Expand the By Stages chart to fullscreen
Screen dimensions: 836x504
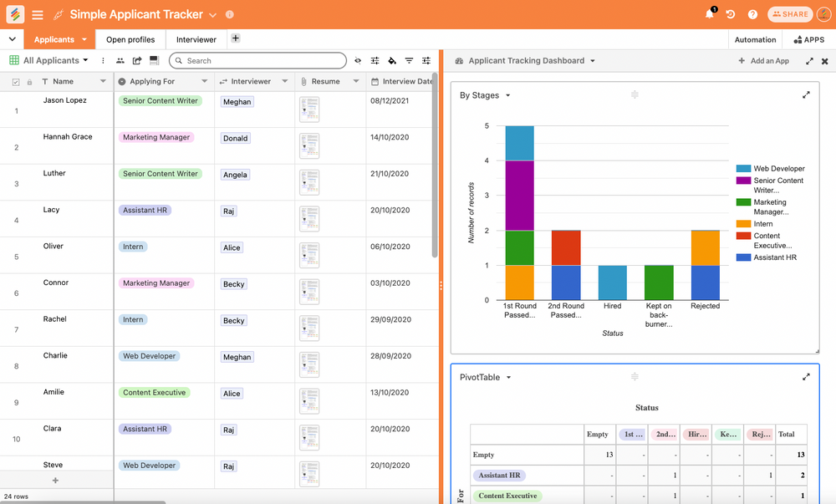805,94
